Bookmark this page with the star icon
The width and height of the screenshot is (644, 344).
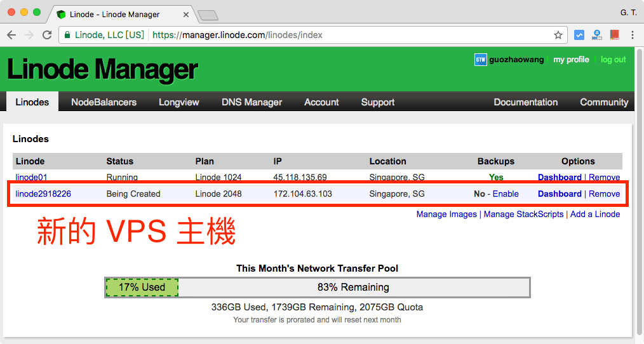click(x=558, y=35)
